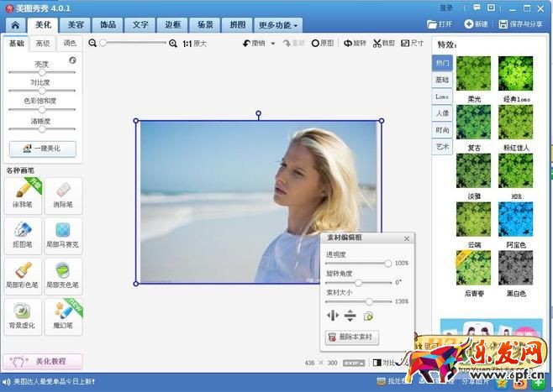This screenshot has height=392, width=553.
Task: Click the 一键美化 one-click beautify button
Action: (x=42, y=149)
